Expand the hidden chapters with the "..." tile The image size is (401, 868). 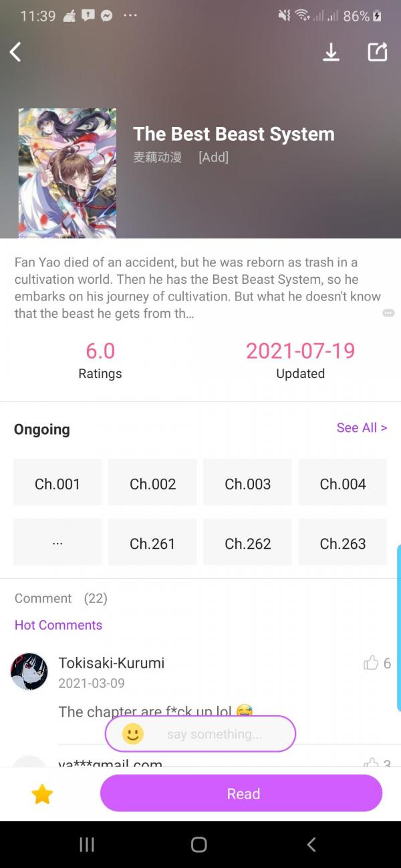coord(57,543)
